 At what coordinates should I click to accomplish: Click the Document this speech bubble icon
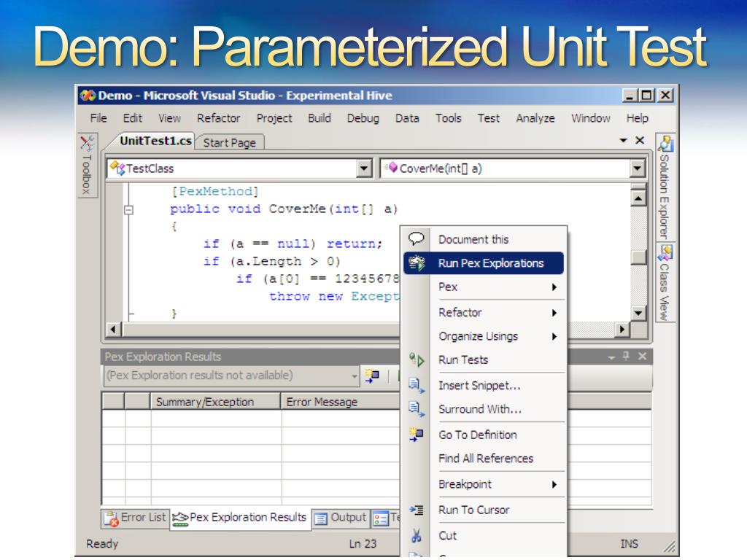(417, 238)
